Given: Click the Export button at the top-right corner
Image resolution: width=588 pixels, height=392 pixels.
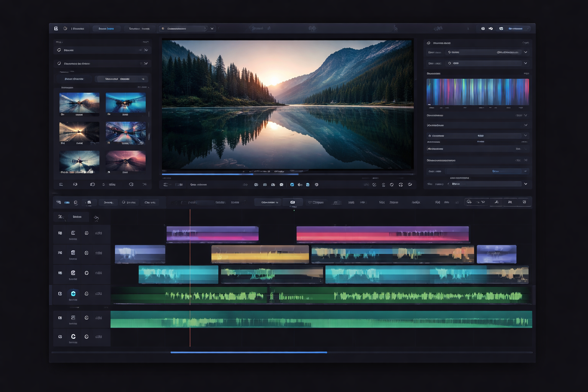Looking at the screenshot, I should pos(516,28).
